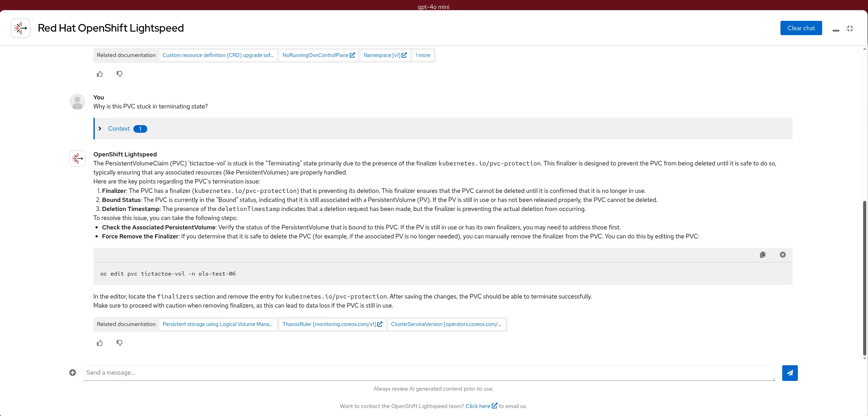This screenshot has height=416, width=868.
Task: Click the Clear chat button
Action: 801,28
